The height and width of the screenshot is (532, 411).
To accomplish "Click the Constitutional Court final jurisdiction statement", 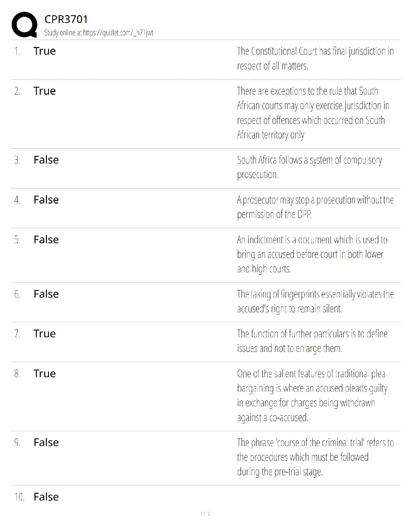I will tap(315, 58).
